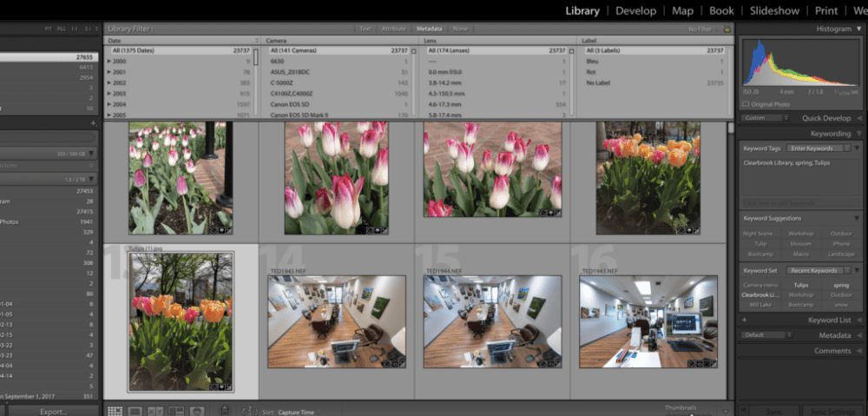The height and width of the screenshot is (416, 868).
Task: Select TED1944.NEF thumbnail
Action: tap(492, 321)
